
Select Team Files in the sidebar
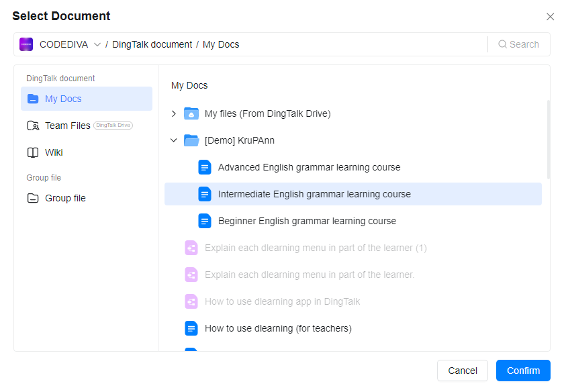[67, 126]
